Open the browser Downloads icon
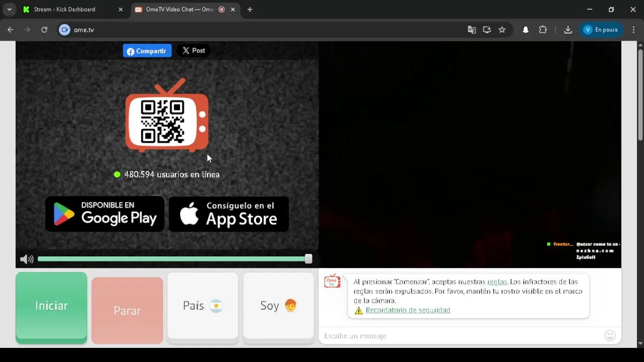Image resolution: width=644 pixels, height=362 pixels. [568, 30]
